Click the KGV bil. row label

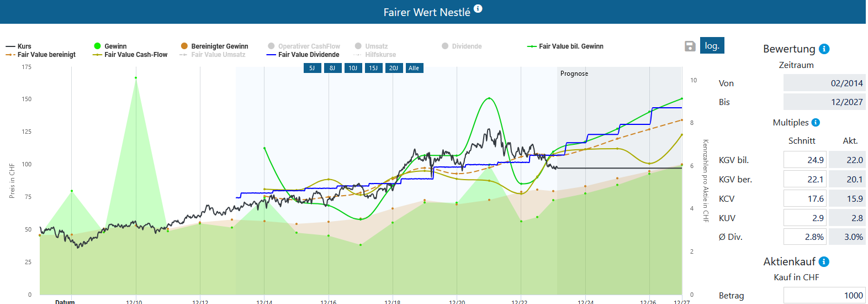734,160
